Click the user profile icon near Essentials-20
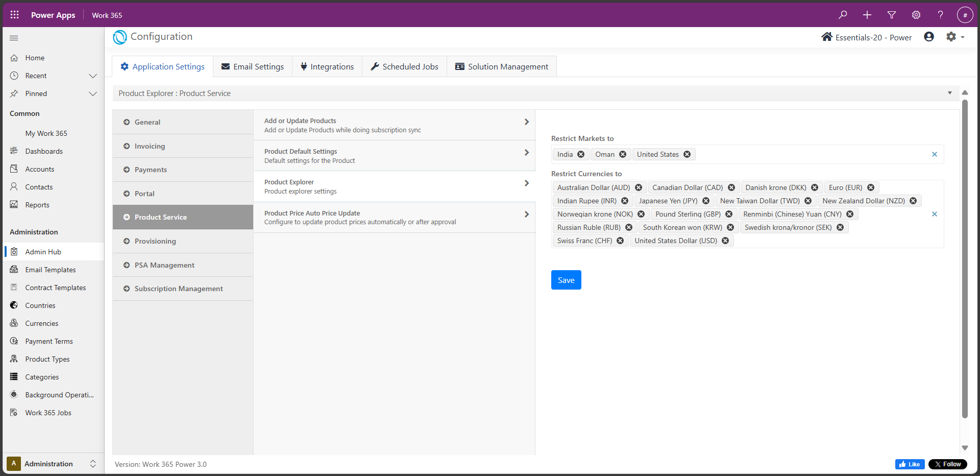The width and height of the screenshot is (980, 476). coord(929,37)
